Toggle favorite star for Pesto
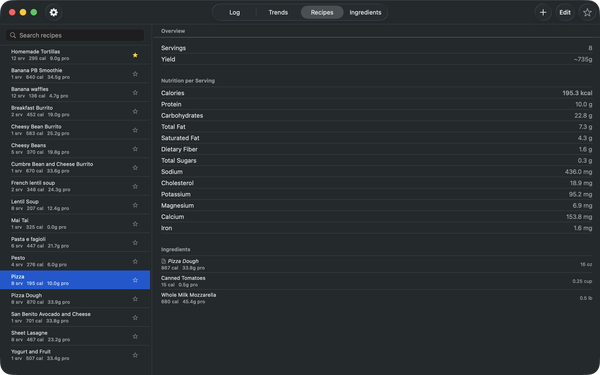The width and height of the screenshot is (600, 375). click(135, 261)
